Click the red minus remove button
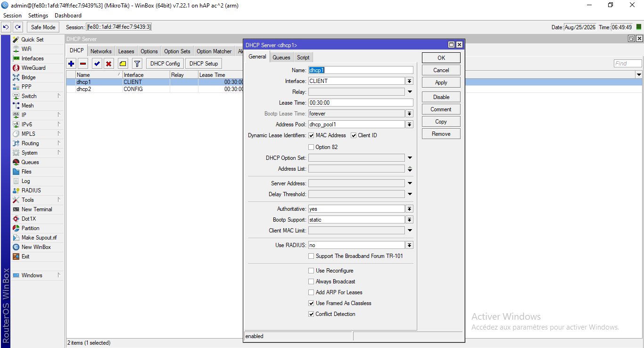This screenshot has height=348, width=644. (83, 63)
